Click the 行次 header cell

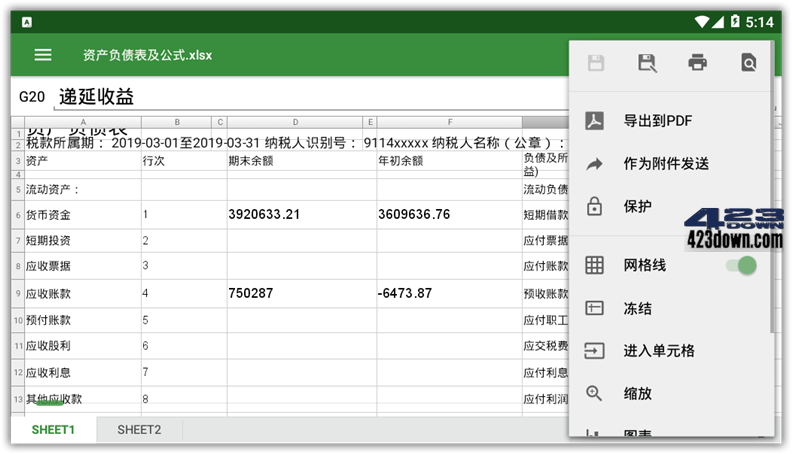184,161
